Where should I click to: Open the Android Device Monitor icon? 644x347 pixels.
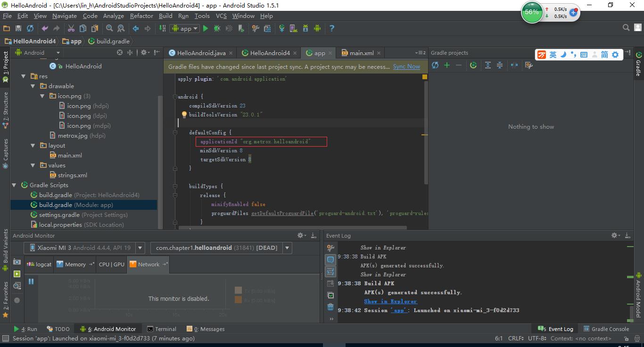pos(317,28)
